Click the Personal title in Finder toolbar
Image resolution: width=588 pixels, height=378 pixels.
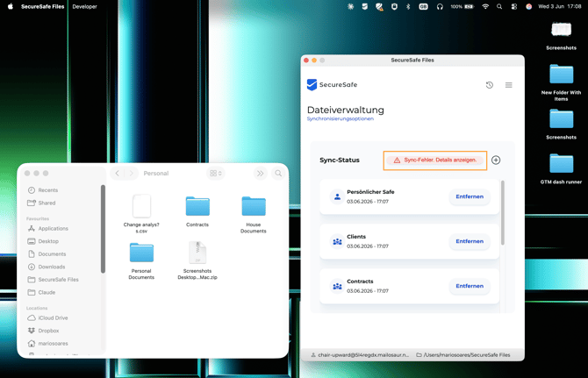(x=156, y=174)
